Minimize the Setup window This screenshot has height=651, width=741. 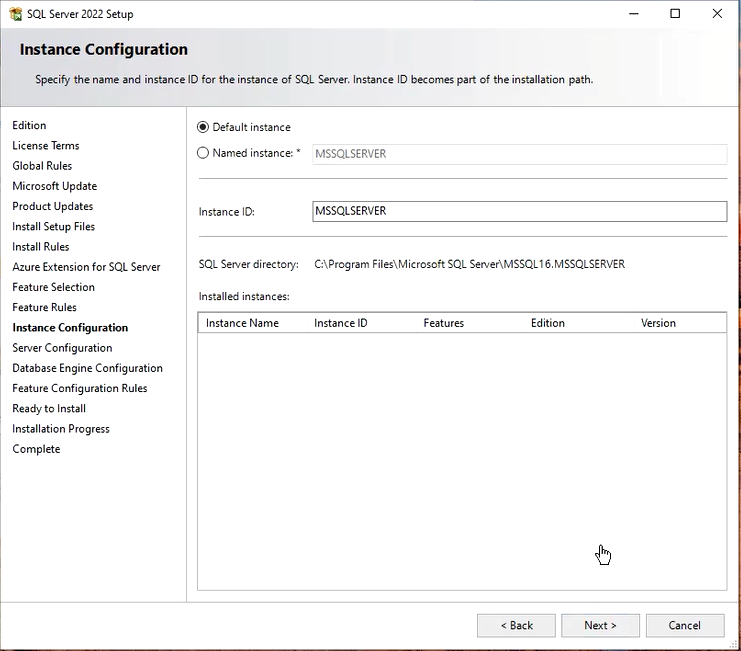pos(634,14)
